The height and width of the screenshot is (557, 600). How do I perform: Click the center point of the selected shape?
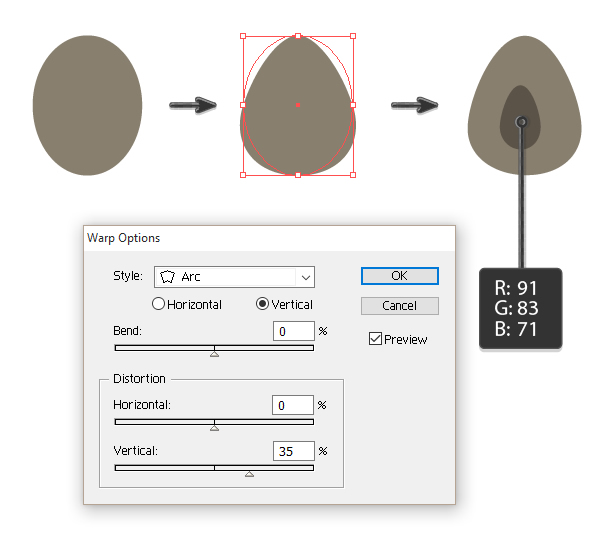tap(298, 105)
